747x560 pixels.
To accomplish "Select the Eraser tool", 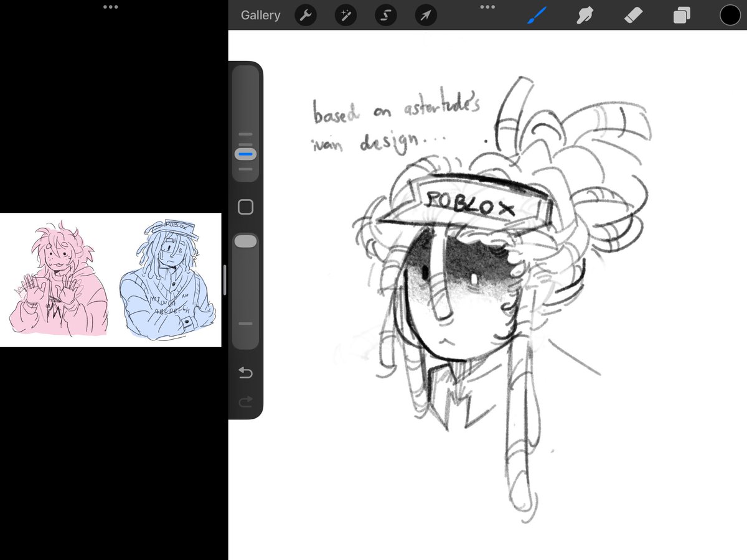I will click(x=633, y=15).
